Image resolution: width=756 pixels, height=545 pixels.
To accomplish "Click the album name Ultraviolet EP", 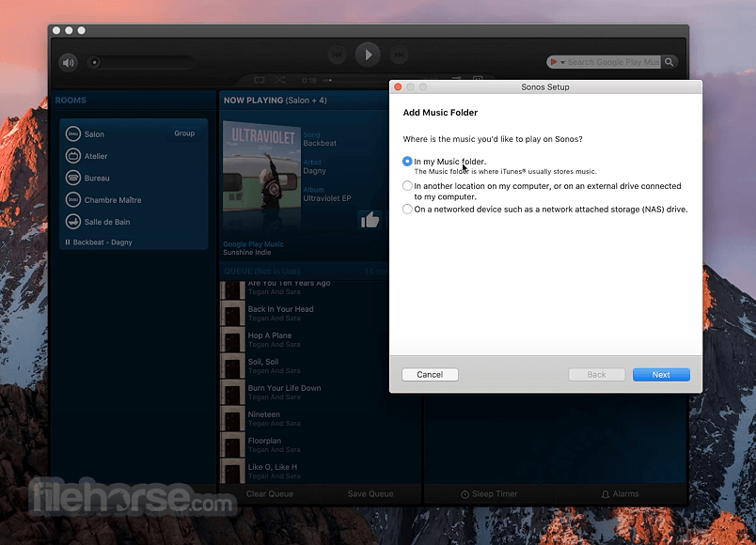I will tap(327, 198).
